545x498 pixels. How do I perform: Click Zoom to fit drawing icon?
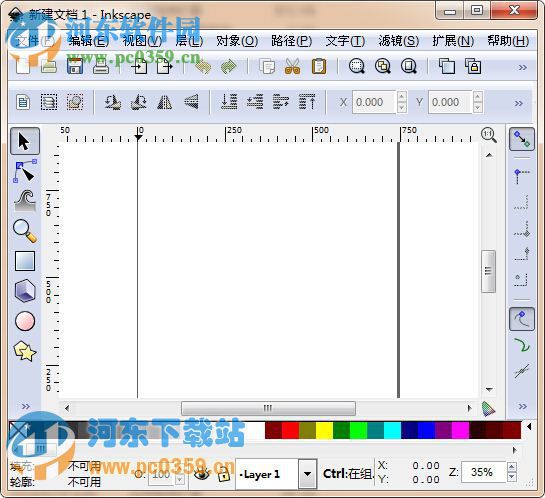coord(383,66)
